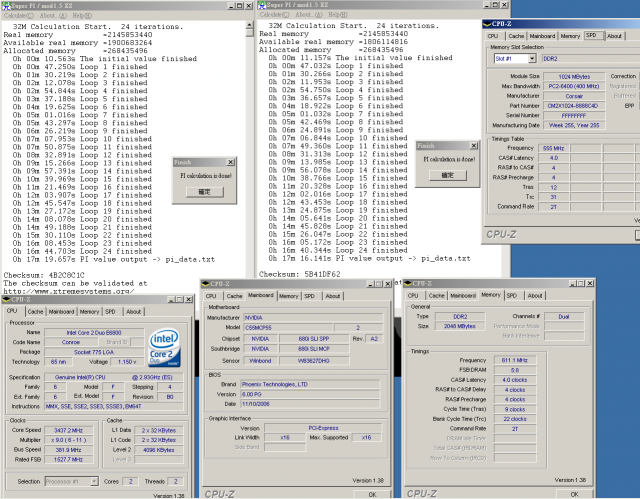Close the right Finish dialog with its X
The height and width of the screenshot is (499, 640).
click(x=473, y=146)
